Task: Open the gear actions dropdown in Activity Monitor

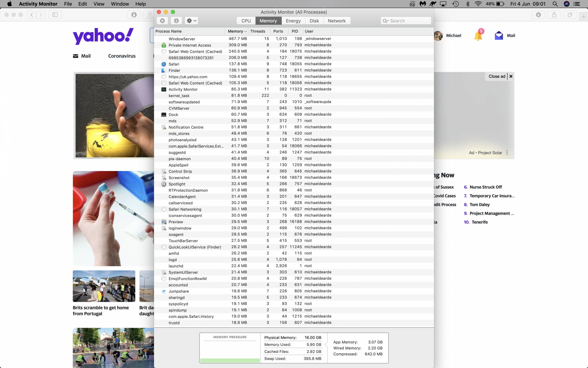Action: [191, 21]
